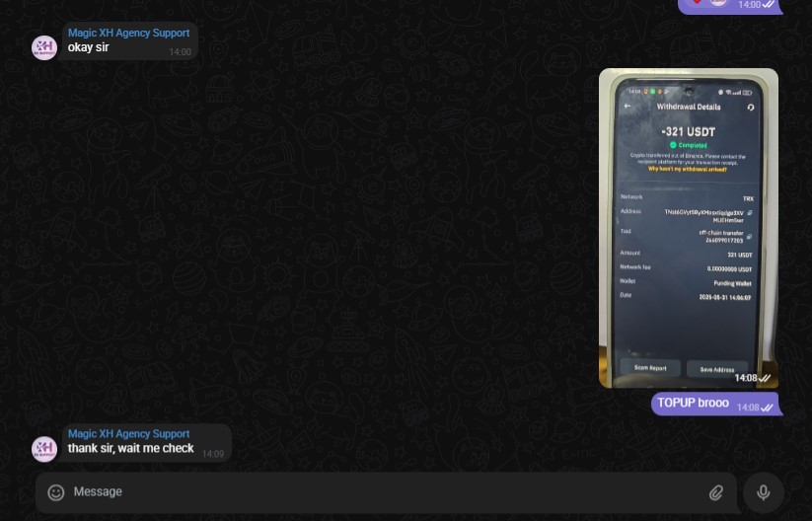This screenshot has height=521, width=812.
Task: Select the "TOPUP brooo" message bubble
Action: 694,403
